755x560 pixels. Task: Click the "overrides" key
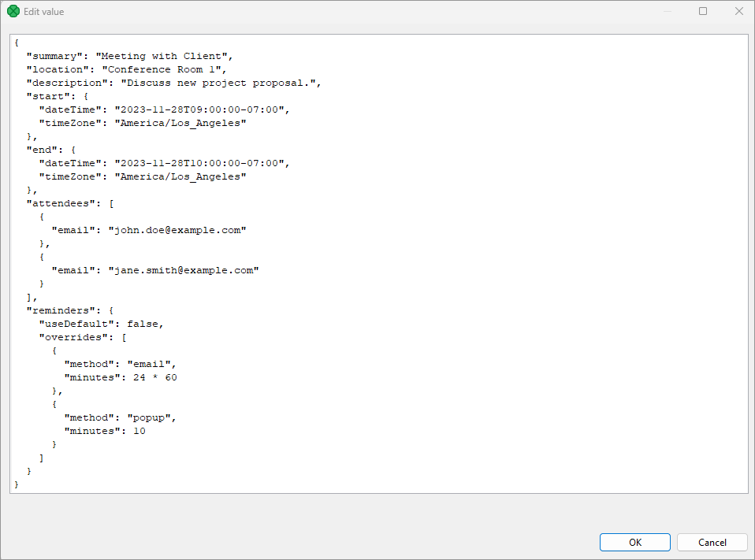pyautogui.click(x=75, y=337)
